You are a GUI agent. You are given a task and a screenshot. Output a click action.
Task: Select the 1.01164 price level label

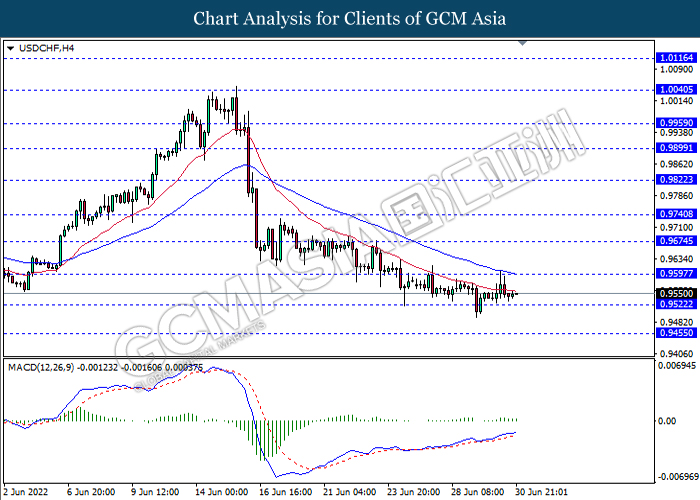coord(676,58)
